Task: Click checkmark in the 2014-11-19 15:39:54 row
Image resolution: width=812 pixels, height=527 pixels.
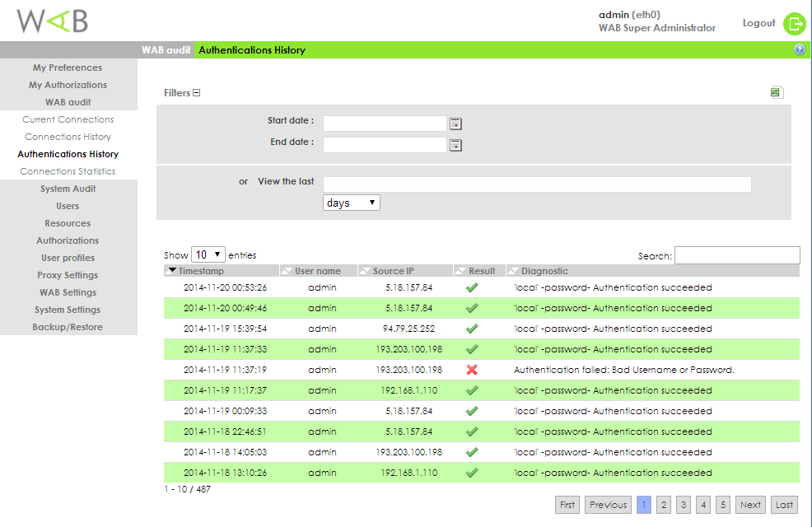Action: click(x=472, y=329)
